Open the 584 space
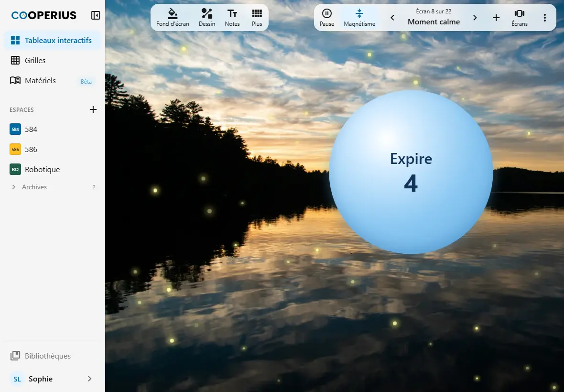 tap(53, 130)
